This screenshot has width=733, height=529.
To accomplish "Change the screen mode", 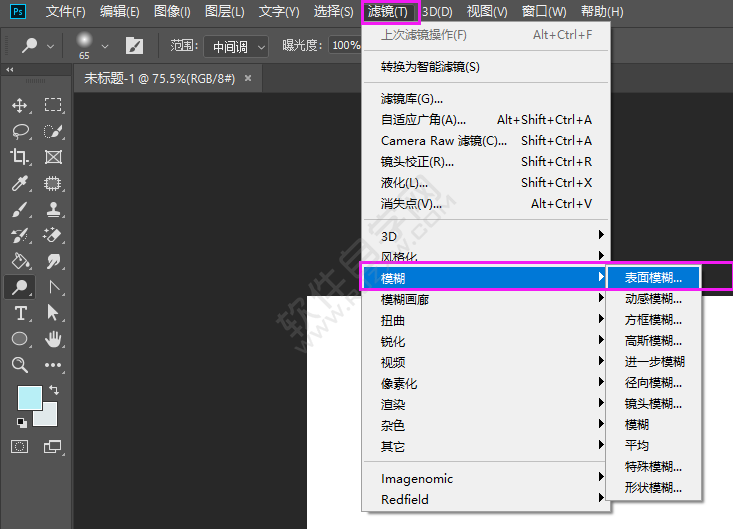I will [x=53, y=447].
